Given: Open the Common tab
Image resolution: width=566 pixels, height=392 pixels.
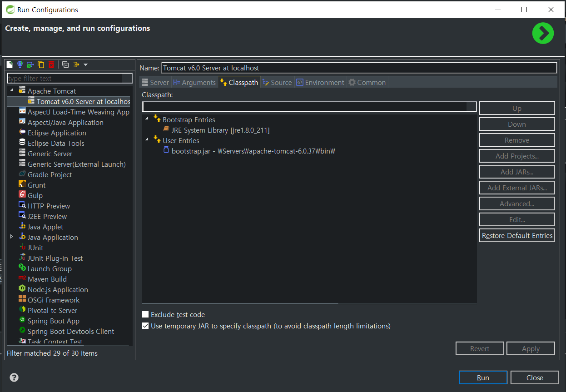Looking at the screenshot, I should tap(367, 82).
